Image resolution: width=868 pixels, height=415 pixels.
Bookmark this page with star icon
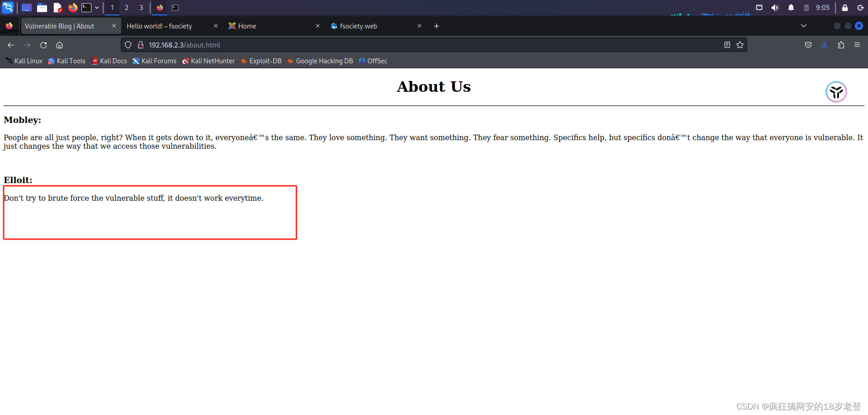pos(740,45)
